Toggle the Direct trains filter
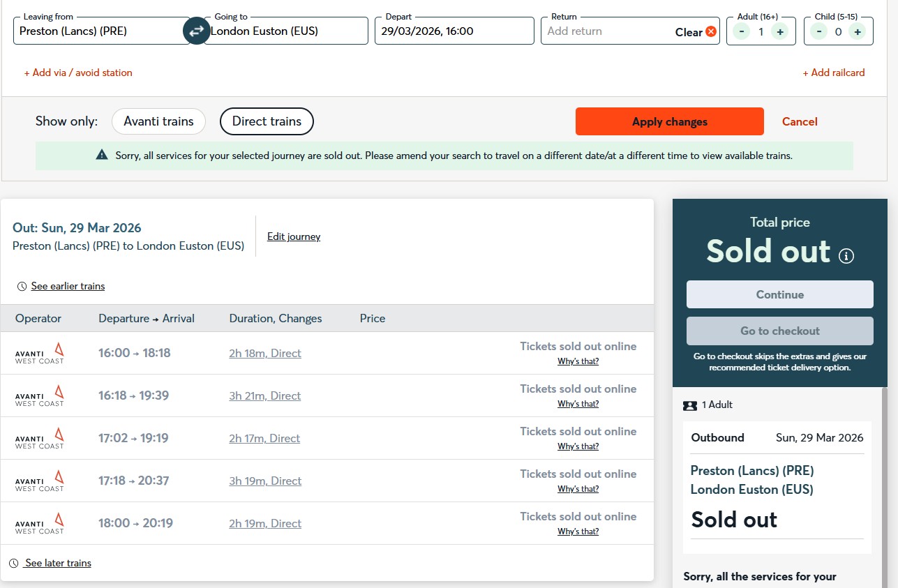This screenshot has width=898, height=588. tap(267, 121)
